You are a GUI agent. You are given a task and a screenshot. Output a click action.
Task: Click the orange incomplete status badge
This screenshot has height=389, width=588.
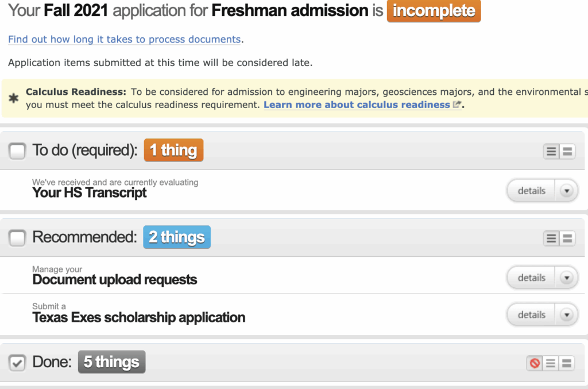[x=434, y=11]
